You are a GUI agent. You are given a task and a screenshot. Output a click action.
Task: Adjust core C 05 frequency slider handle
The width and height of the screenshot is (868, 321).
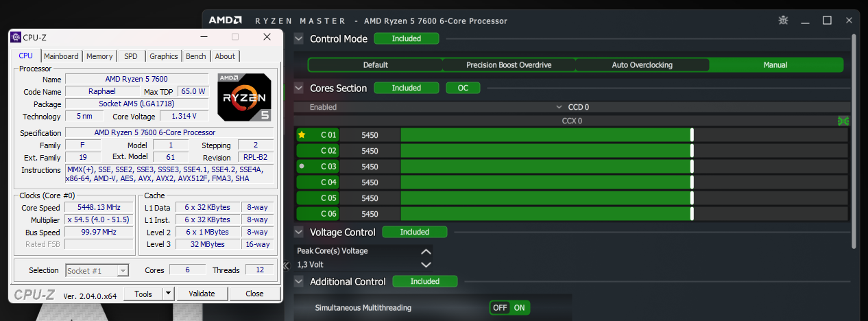click(692, 198)
